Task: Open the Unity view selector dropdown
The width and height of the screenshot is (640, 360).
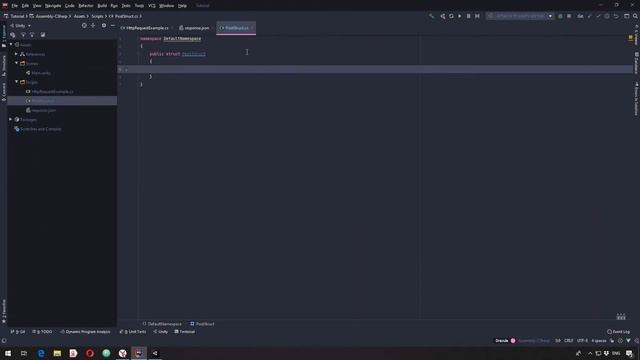Action: (x=21, y=26)
